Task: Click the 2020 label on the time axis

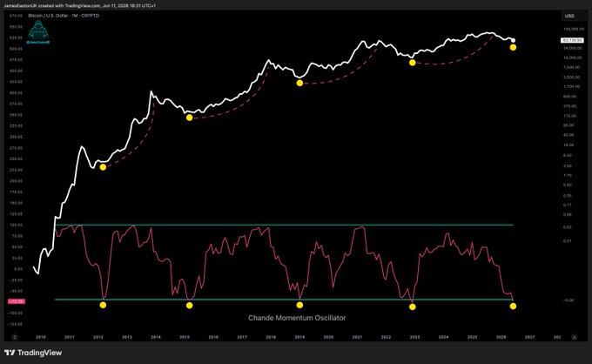Action: click(x=328, y=337)
